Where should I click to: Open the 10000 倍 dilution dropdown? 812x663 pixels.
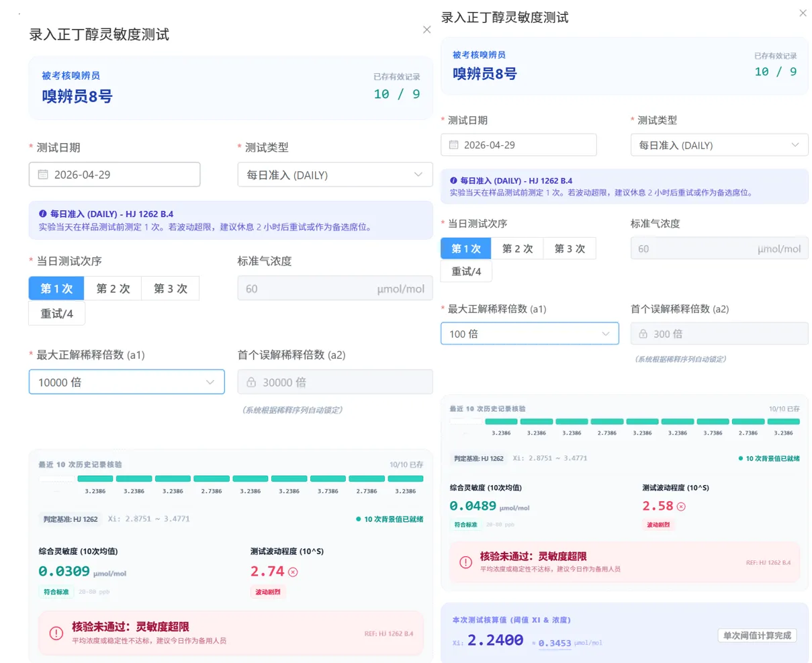click(127, 382)
